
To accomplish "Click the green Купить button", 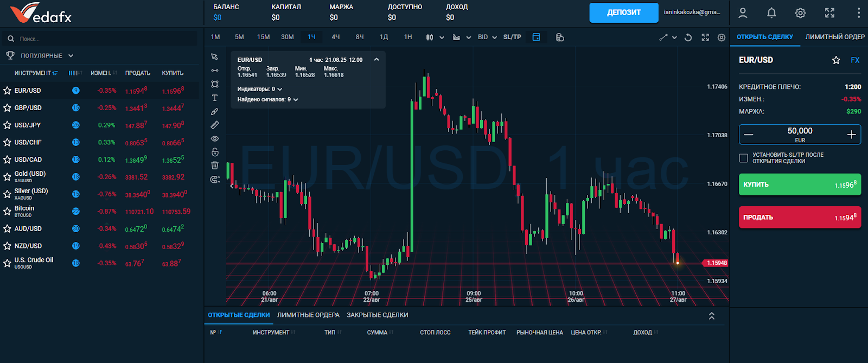I will [x=800, y=184].
